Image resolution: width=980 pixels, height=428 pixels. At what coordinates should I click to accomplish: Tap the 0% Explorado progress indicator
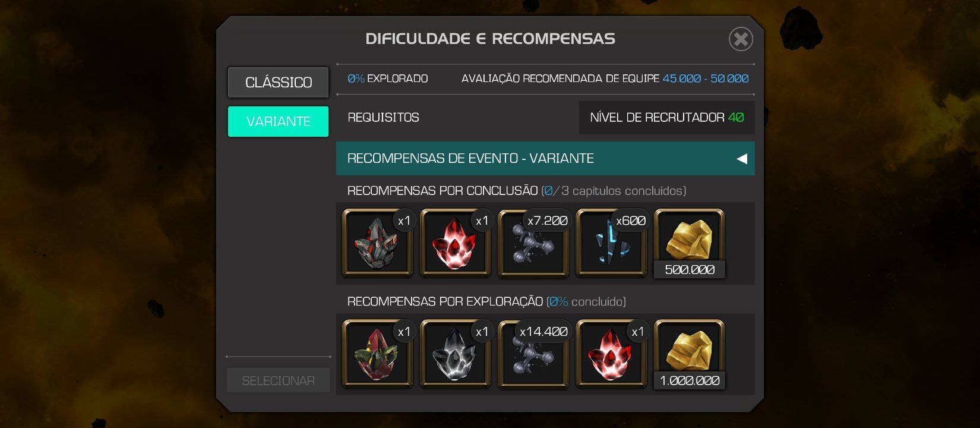387,78
